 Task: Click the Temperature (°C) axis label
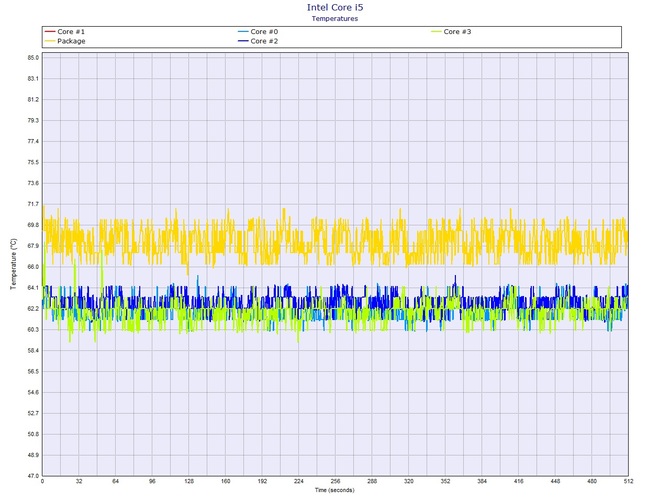14,264
